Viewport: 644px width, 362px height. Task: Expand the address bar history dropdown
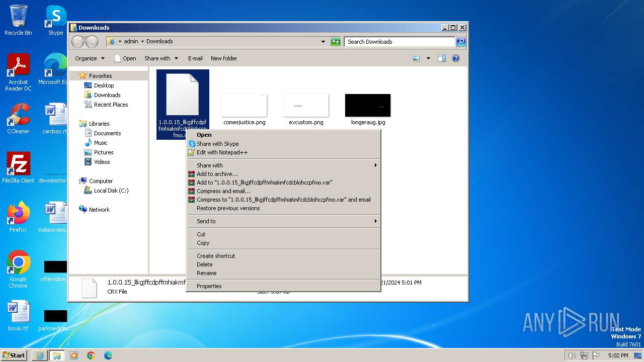click(323, 42)
